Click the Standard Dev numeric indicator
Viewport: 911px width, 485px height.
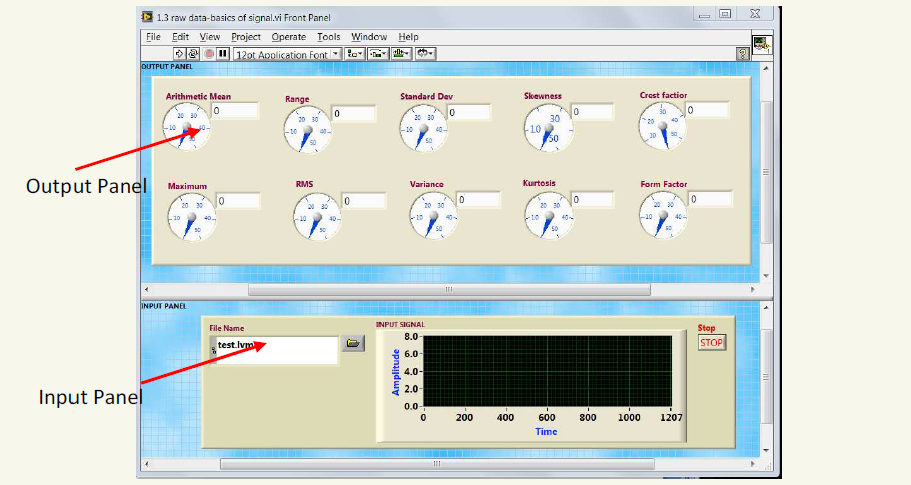[469, 112]
